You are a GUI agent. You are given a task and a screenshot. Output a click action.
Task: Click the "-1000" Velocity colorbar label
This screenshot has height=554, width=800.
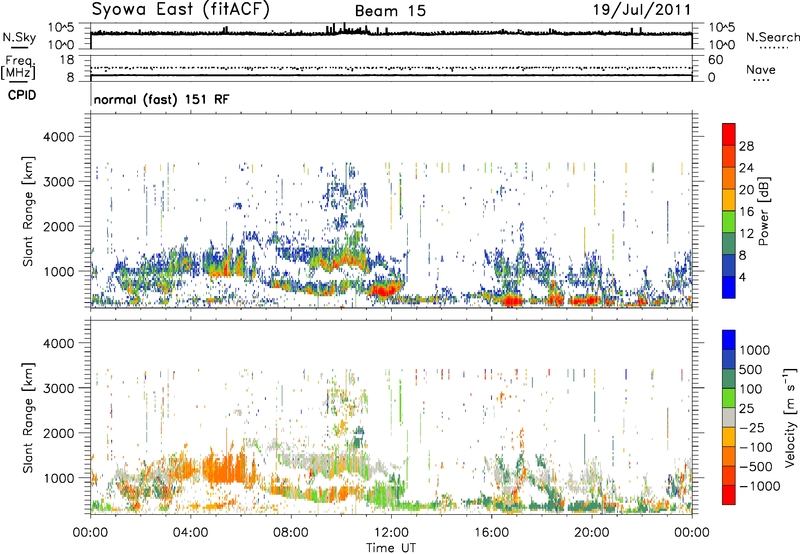tap(760, 486)
